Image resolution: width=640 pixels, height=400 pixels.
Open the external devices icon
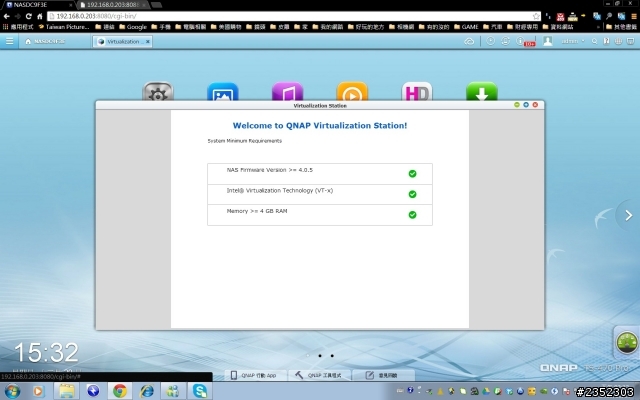tap(505, 41)
